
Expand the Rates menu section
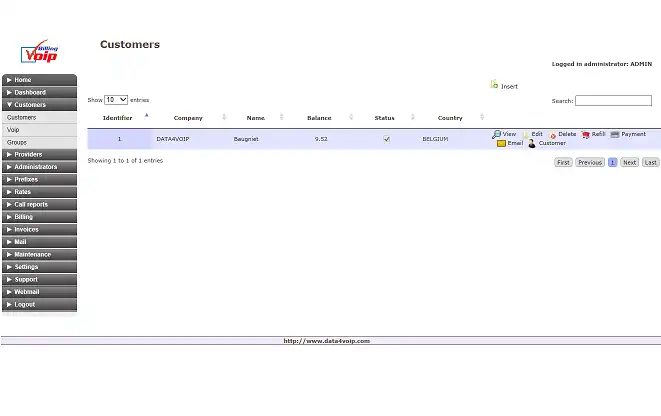coord(39,192)
